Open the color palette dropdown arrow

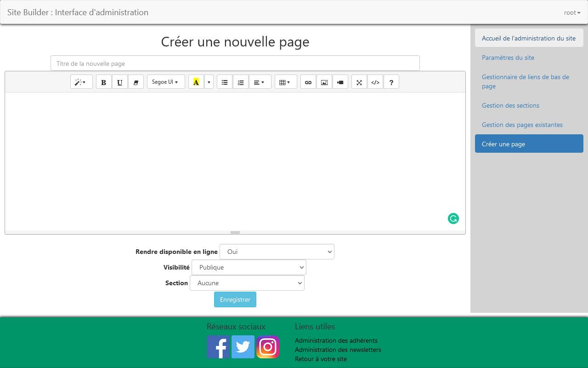tap(209, 82)
